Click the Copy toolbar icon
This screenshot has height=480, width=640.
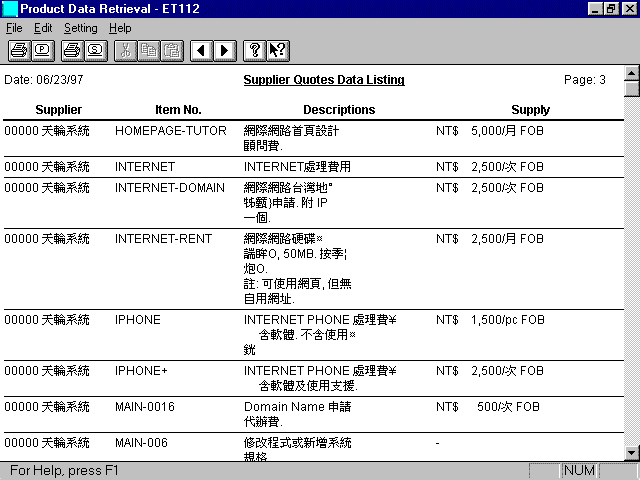[x=149, y=51]
